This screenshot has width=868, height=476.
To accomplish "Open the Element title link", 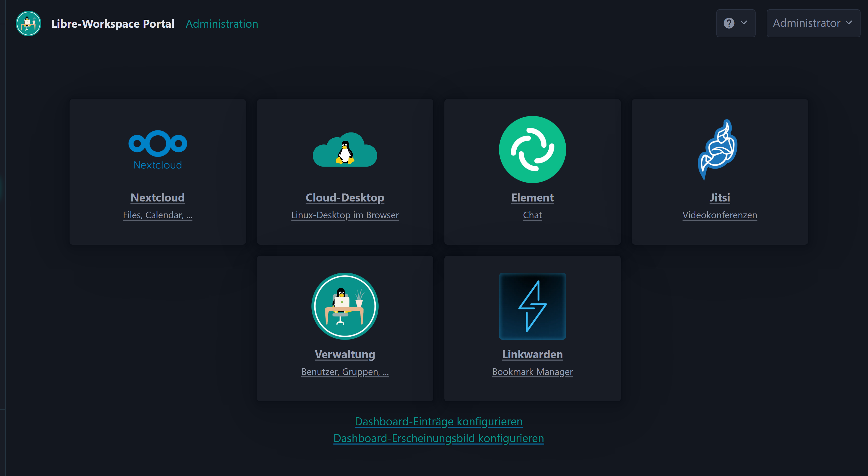I will (x=532, y=197).
